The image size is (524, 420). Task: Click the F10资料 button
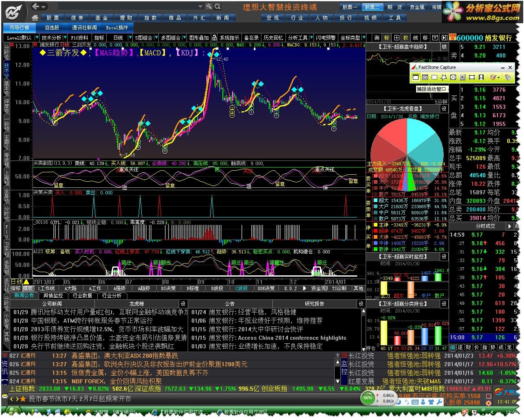point(79,37)
